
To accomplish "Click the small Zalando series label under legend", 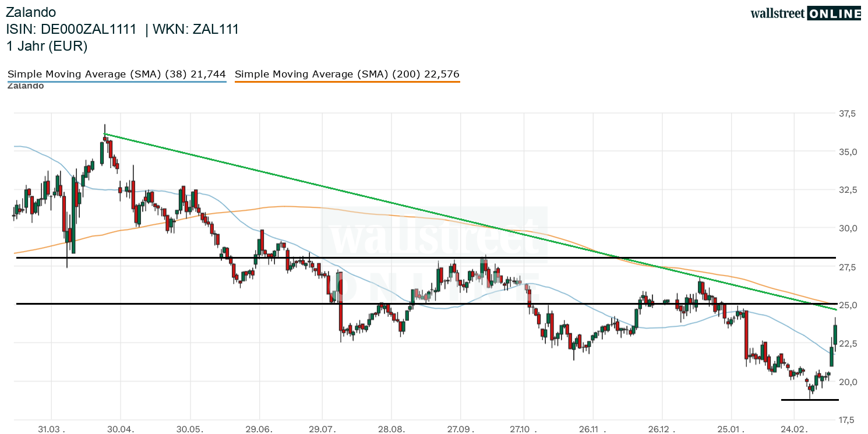I will click(25, 86).
